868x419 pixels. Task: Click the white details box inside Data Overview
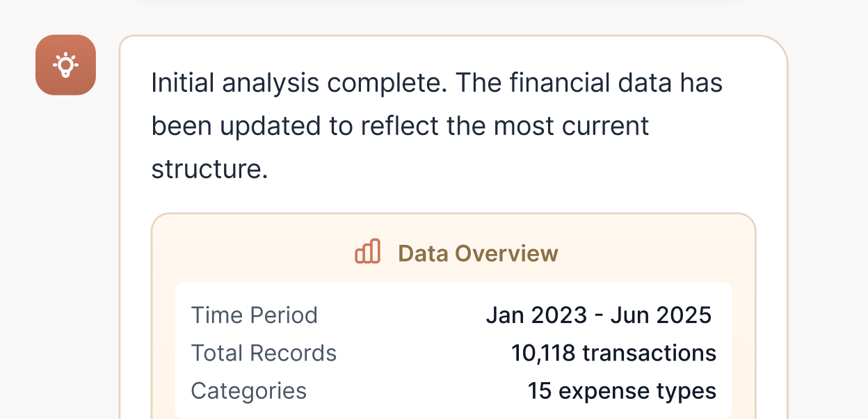tap(454, 348)
